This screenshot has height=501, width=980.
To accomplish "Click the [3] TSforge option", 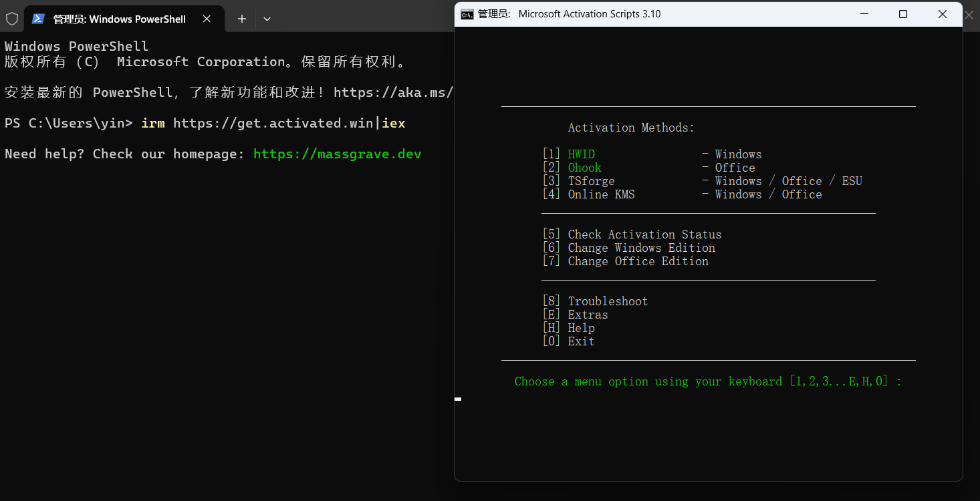I will tap(579, 181).
